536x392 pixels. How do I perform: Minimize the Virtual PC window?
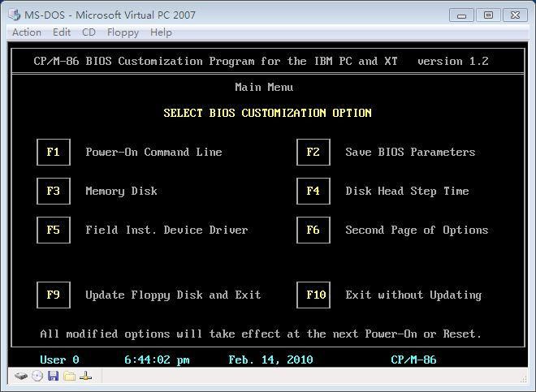click(x=461, y=15)
